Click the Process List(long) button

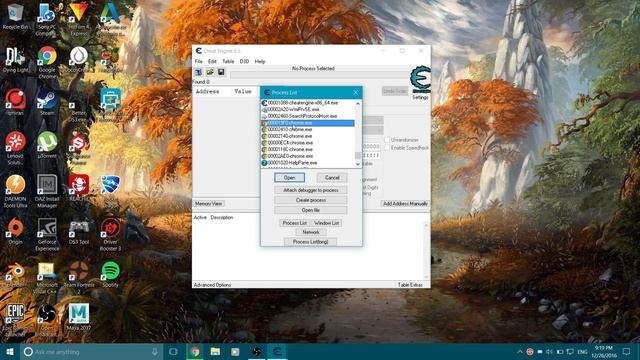pos(311,242)
